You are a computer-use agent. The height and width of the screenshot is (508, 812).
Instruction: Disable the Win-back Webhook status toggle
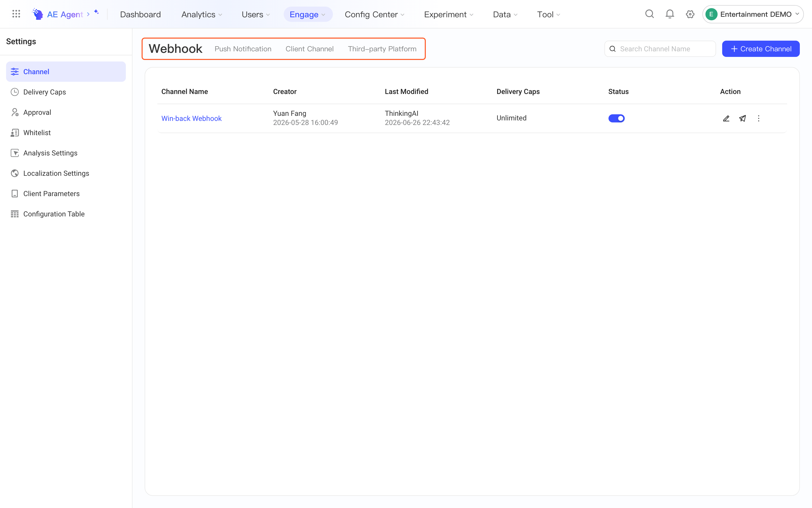(x=616, y=118)
